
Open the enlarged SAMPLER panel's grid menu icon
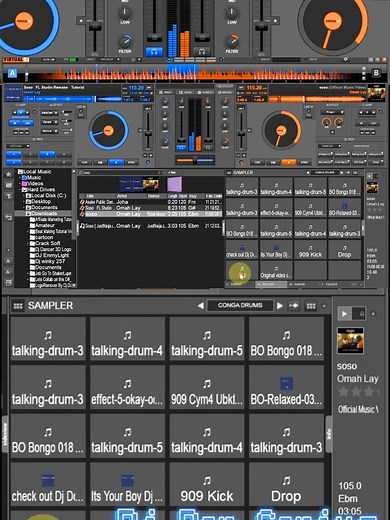point(18,306)
